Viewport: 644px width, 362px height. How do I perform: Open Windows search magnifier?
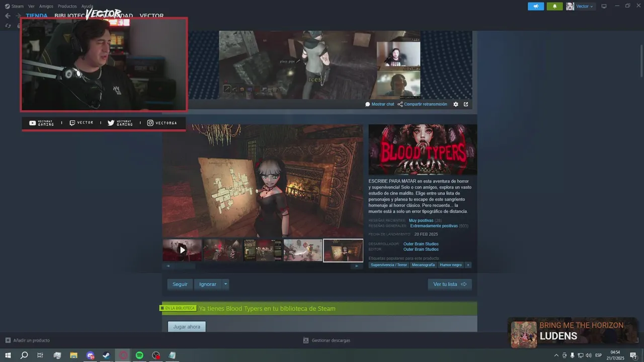[x=24, y=355]
